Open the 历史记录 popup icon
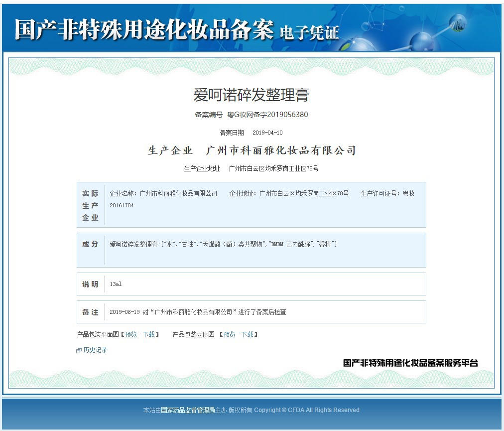504x431 pixels. [x=79, y=350]
